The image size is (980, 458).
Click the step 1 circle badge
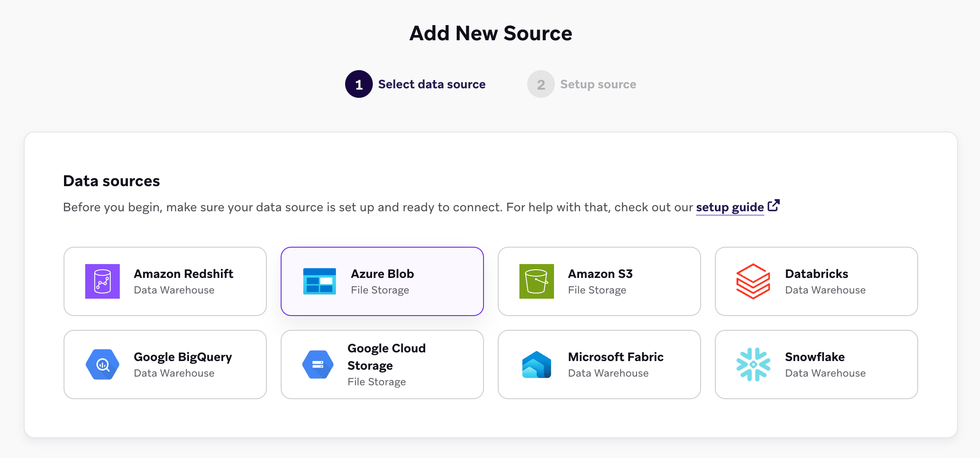click(359, 84)
